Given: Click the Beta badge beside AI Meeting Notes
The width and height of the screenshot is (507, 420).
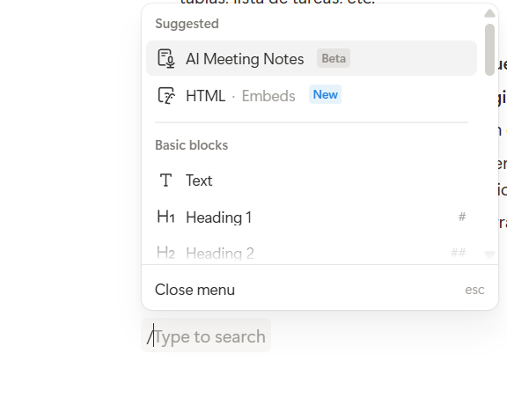Looking at the screenshot, I should point(334,58).
